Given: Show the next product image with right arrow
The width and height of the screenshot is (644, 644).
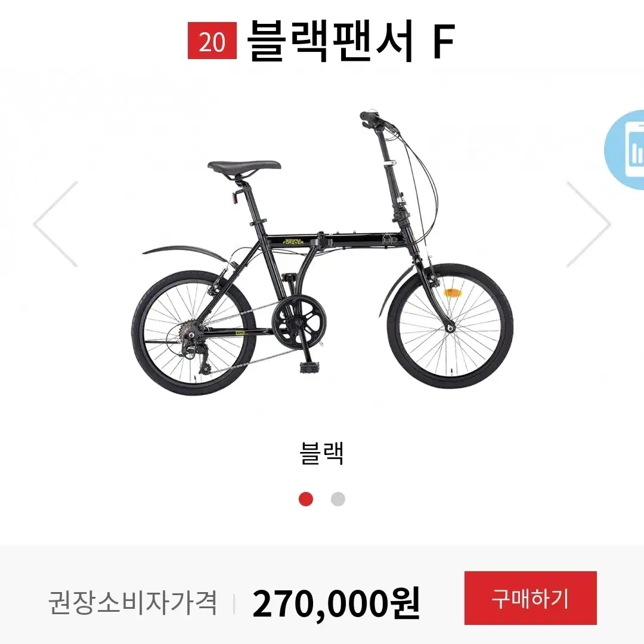Looking at the screenshot, I should click(x=589, y=224).
